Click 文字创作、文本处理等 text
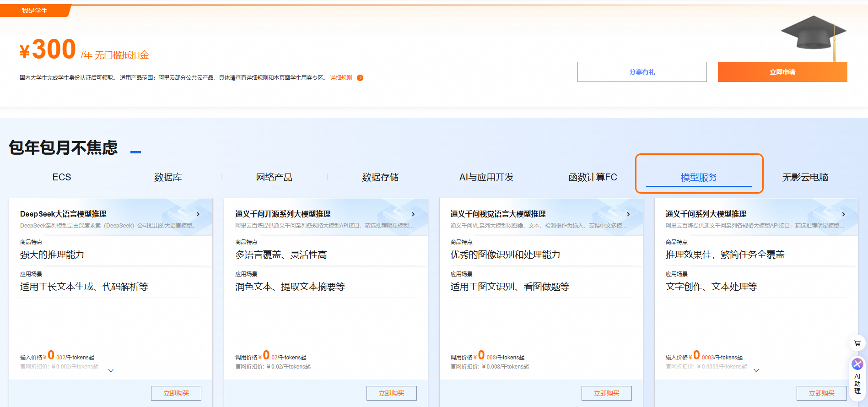Image resolution: width=868 pixels, height=407 pixels. pyautogui.click(x=711, y=287)
